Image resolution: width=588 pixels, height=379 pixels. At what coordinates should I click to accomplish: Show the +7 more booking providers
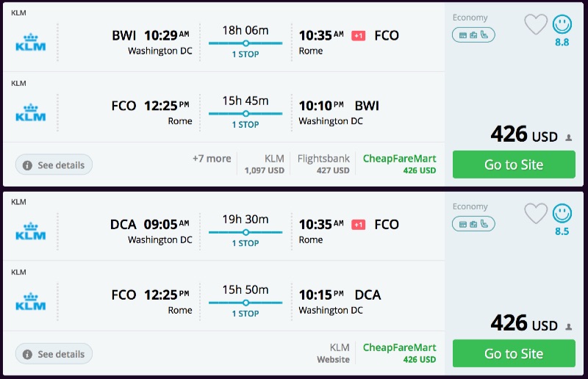point(212,159)
